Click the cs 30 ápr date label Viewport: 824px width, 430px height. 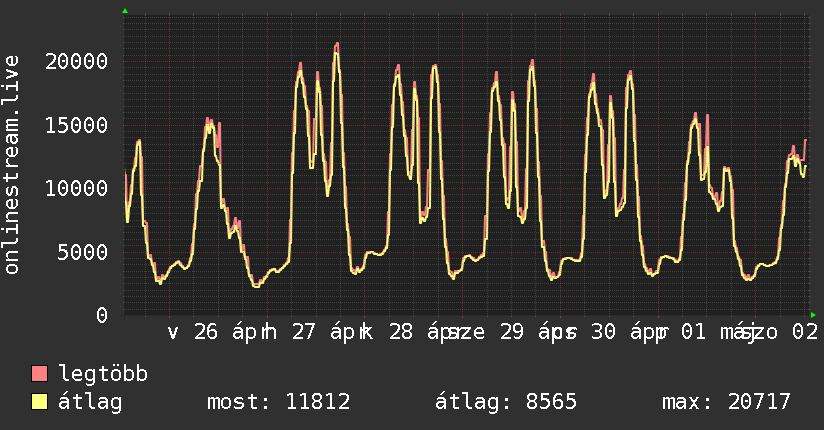pos(610,332)
